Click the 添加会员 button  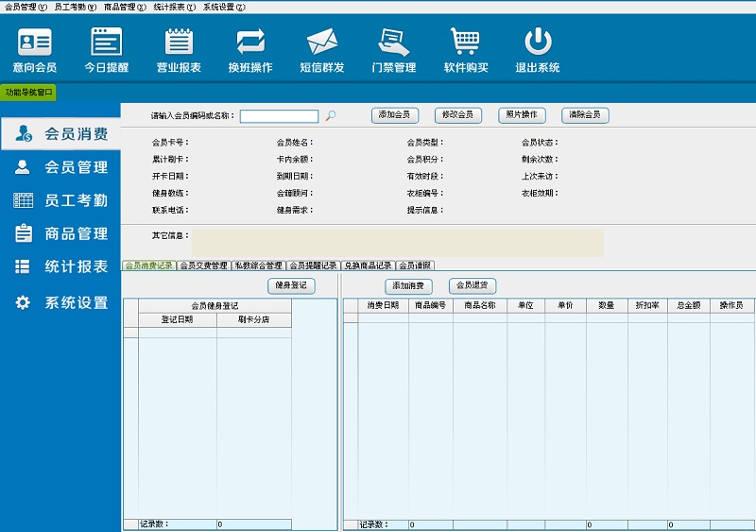394,115
